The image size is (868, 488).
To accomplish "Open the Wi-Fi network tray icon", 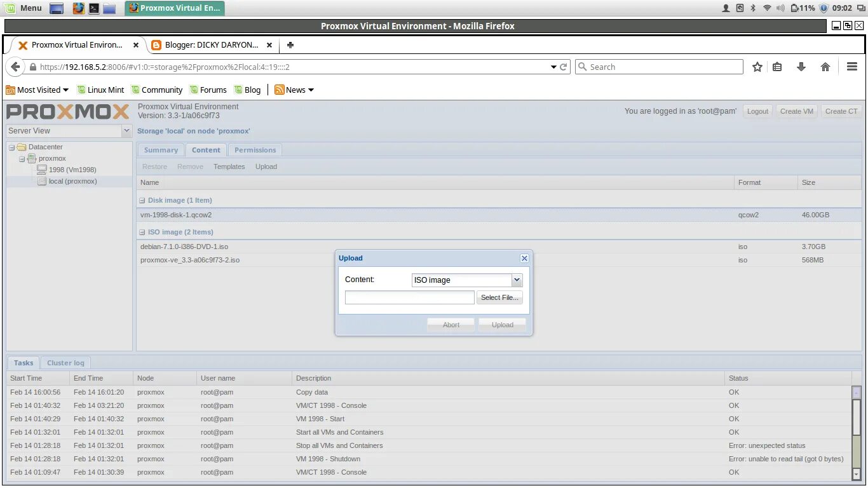I will (x=767, y=8).
